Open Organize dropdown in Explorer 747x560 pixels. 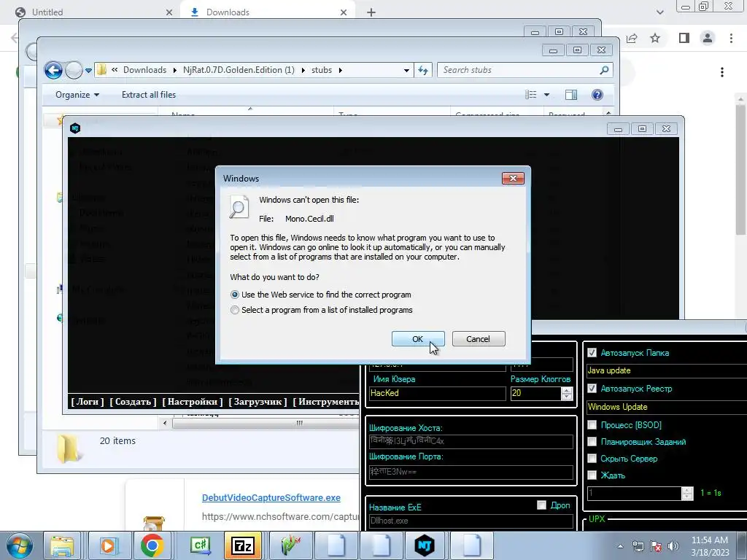pos(77,95)
